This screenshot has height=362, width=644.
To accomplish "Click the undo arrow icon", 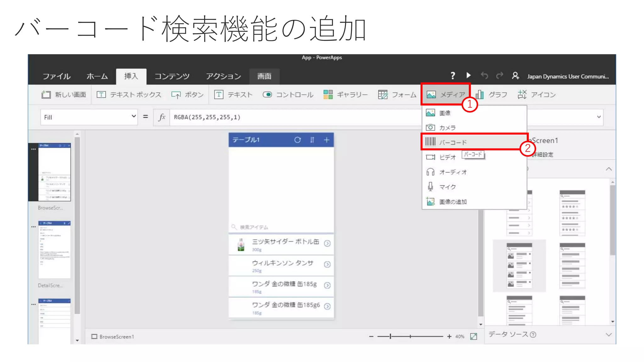I will point(484,76).
